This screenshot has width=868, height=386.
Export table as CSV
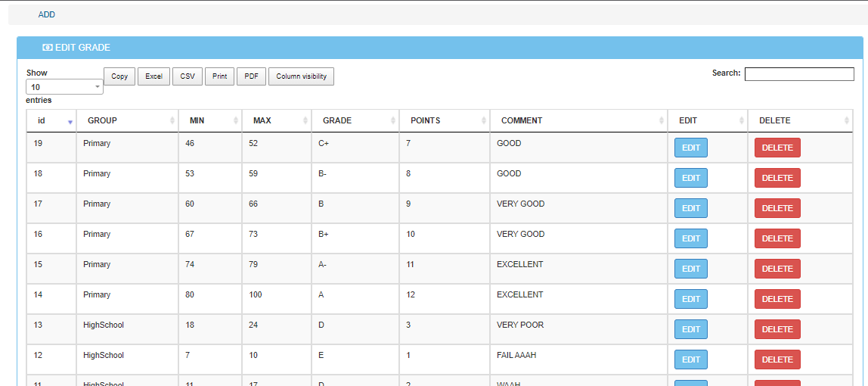pyautogui.click(x=187, y=76)
